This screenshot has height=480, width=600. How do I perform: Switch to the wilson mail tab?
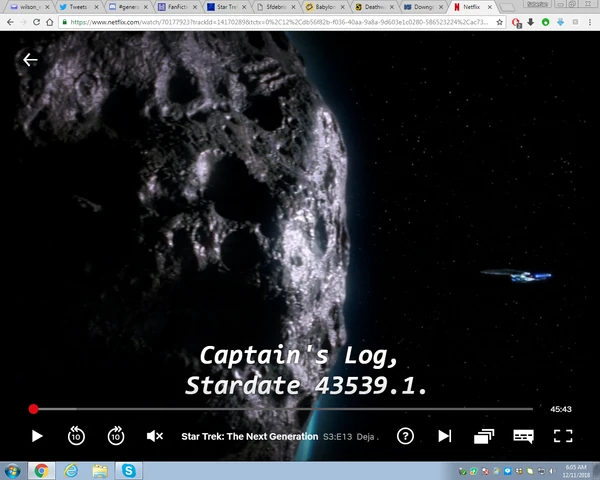point(29,7)
